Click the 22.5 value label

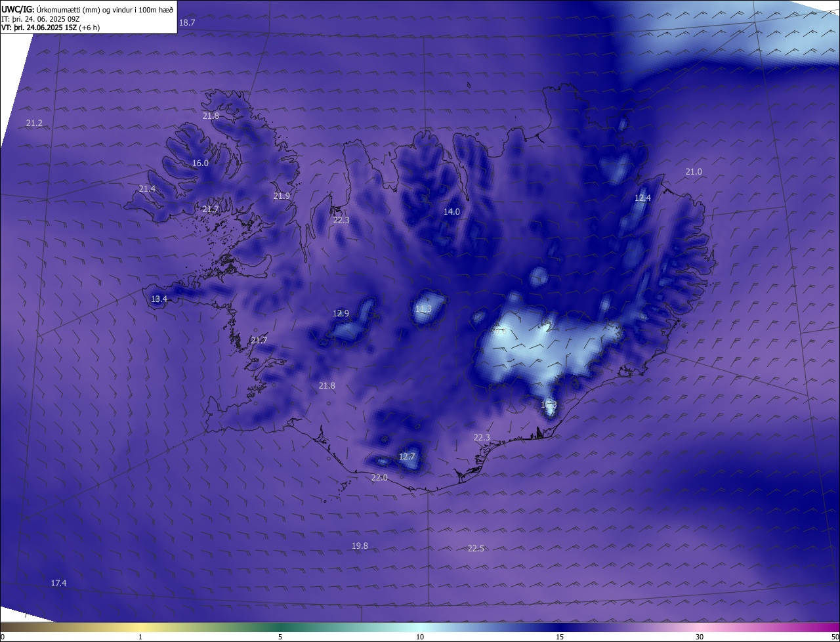476,548
